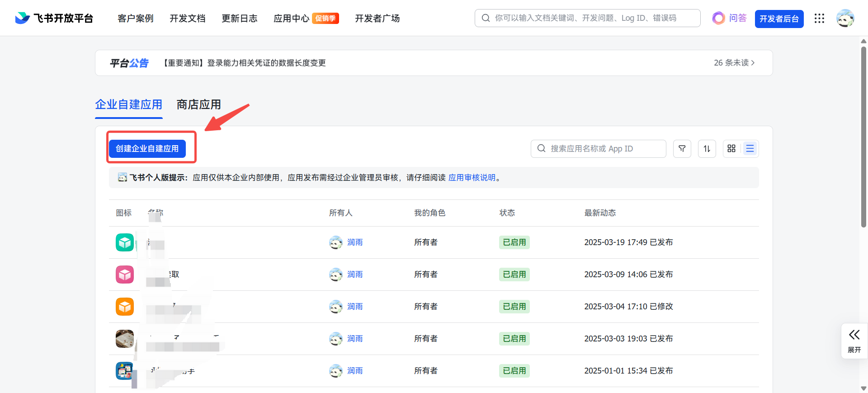Go to 更新日志 page

(239, 18)
